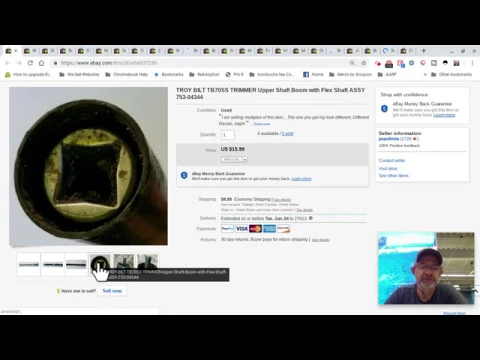This screenshot has width=480, height=360.
Task: Expand the bookmarks overflow chevron
Action: (x=425, y=74)
